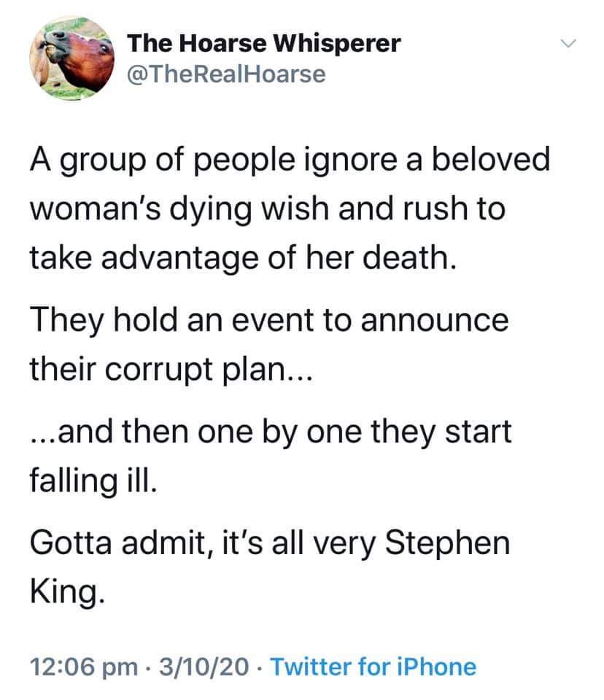Screen dimensions: 604x700
Task: Click the line "...and then one by one they start"
Action: click(x=271, y=432)
